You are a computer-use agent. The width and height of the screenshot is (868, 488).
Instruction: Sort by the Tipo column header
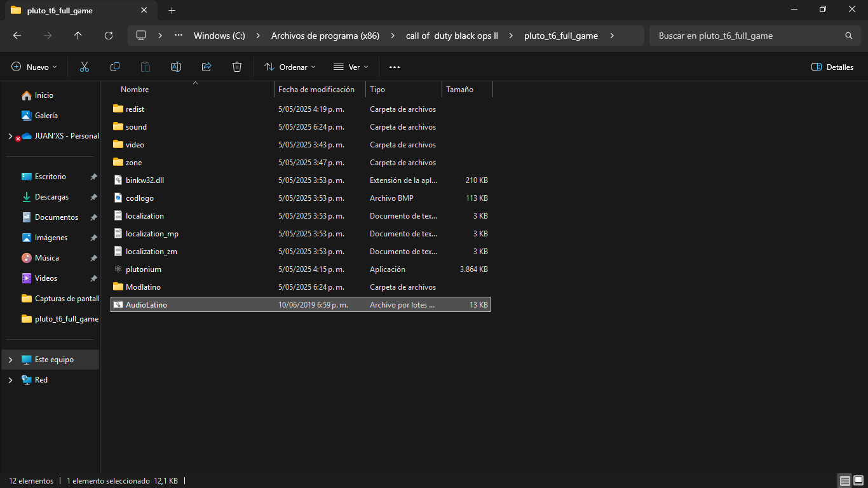(x=403, y=90)
